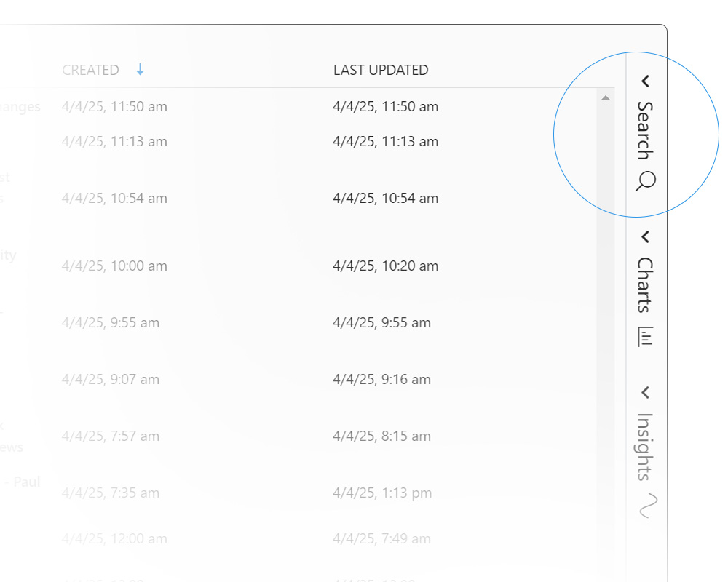
Task: Select row last updated 4/4/25, 8:15 am
Action: pyautogui.click(x=382, y=436)
